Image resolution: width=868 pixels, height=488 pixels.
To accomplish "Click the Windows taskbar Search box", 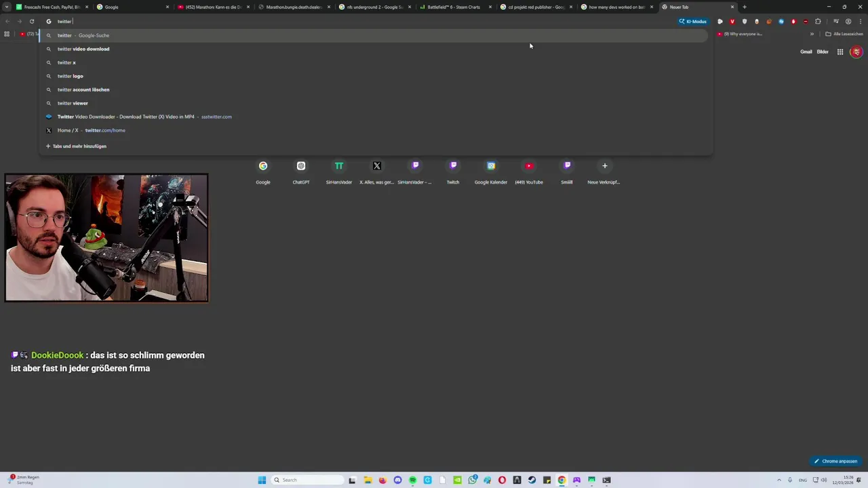I will click(307, 480).
